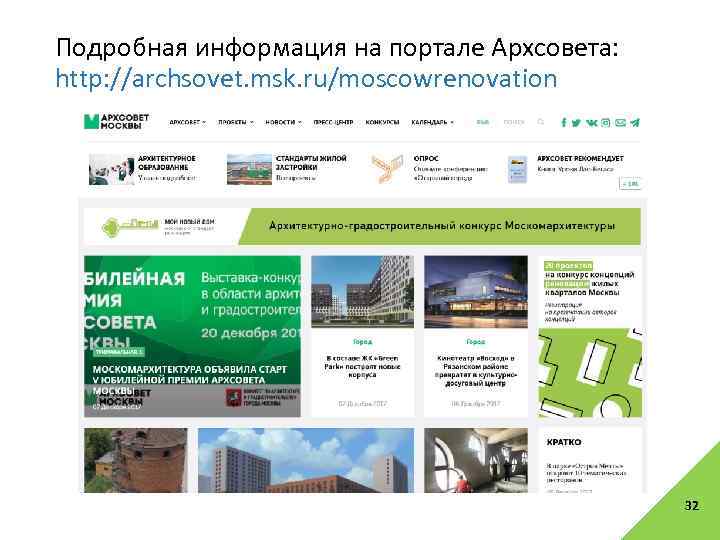The height and width of the screenshot is (540, 720).
Task: Click the Кратко section heading
Action: (x=564, y=442)
